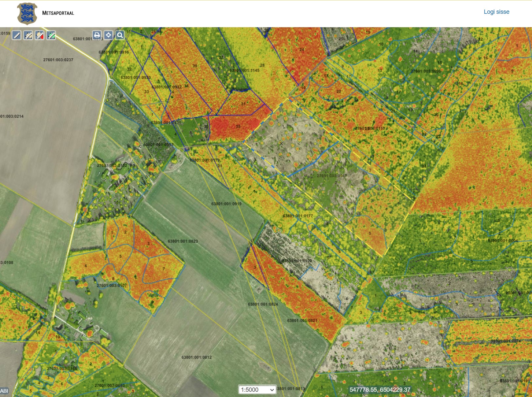Click parcel label 63801:001:0812 on map

(x=197, y=357)
